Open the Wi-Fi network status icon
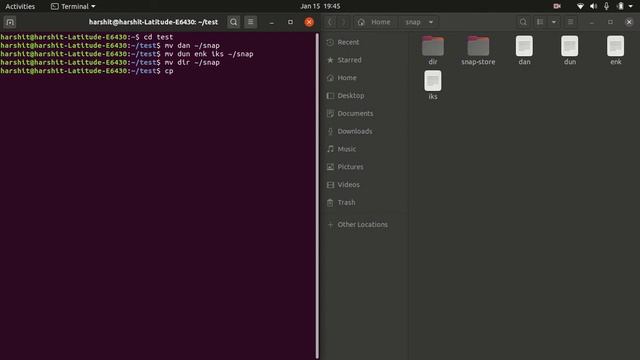640x360 pixels. pos(580,6)
